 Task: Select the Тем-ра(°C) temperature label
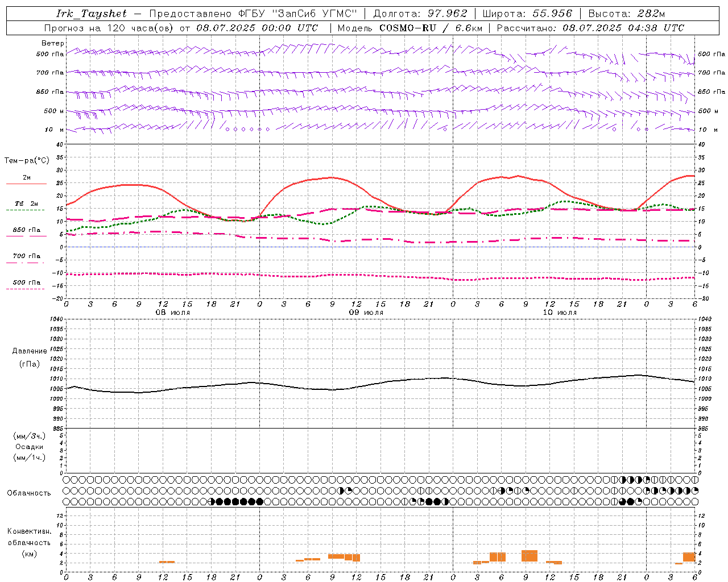(x=27, y=161)
